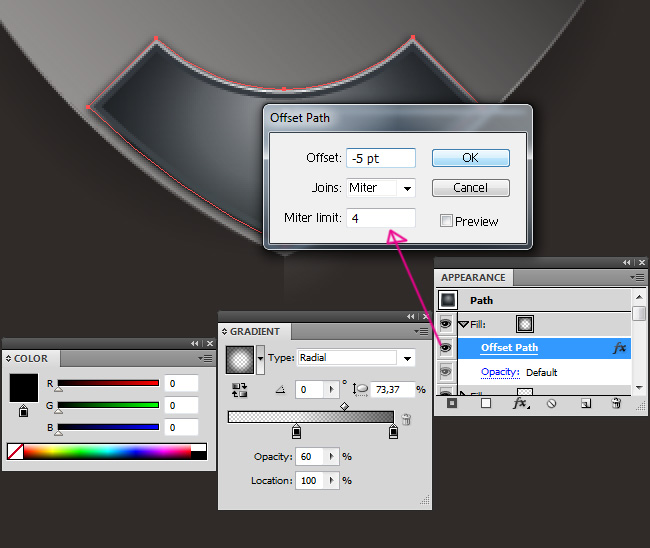Click the stop Opacity 60 field
650x548 pixels.
(309, 456)
